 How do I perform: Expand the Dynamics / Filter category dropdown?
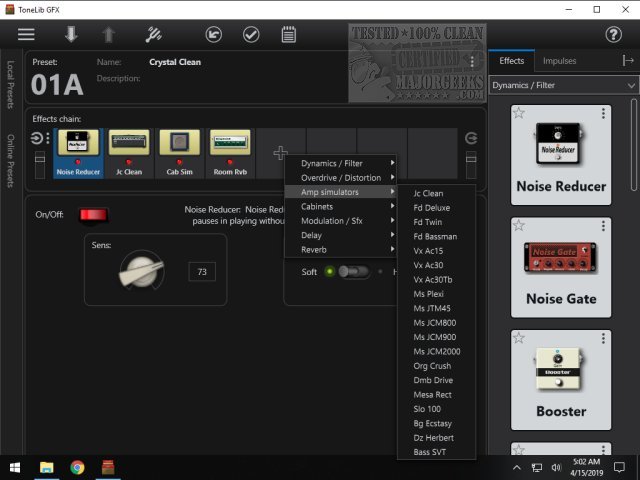563,86
